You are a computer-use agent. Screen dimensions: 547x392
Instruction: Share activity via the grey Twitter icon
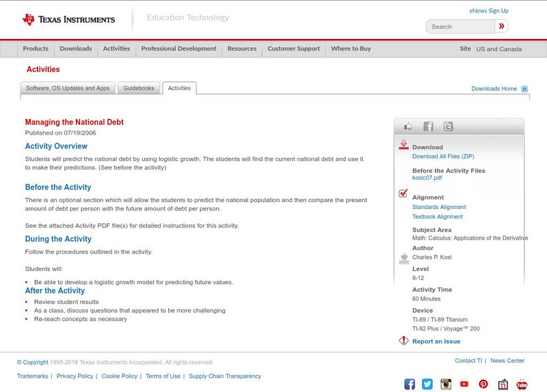(448, 126)
